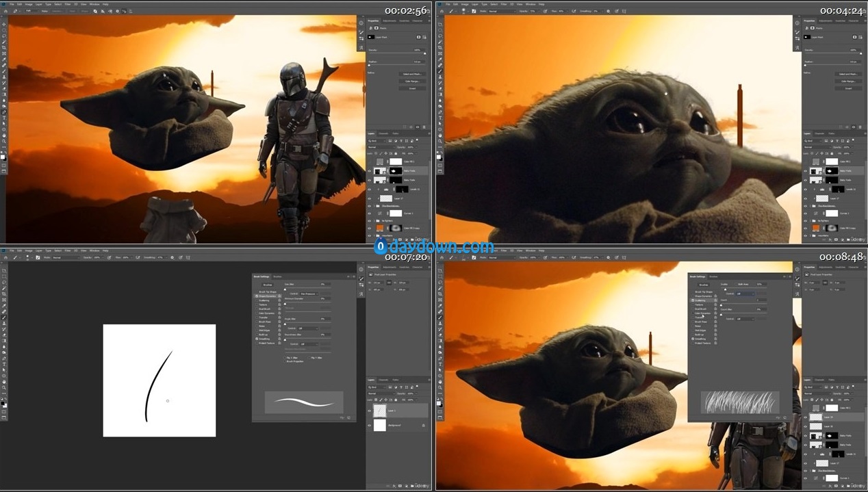Screen dimensions: 868x492
Task: Switch to the Brushes tab in the 00:07:20 frame
Action: (278, 276)
